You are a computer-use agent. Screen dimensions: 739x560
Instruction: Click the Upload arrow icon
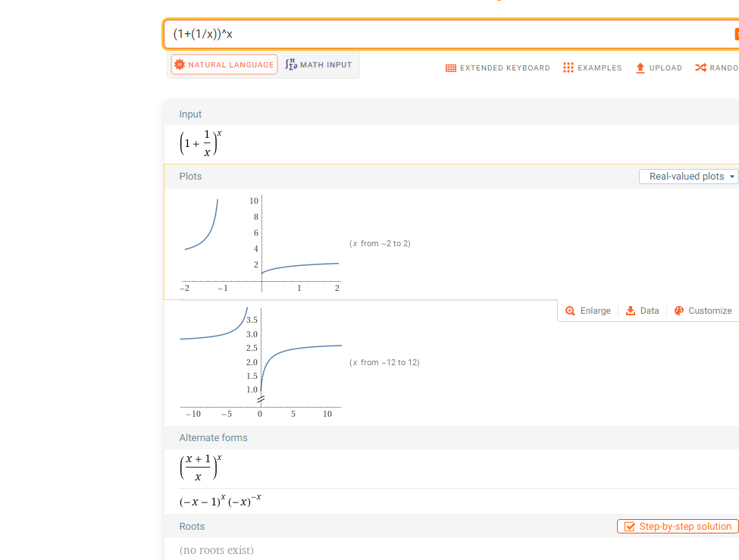640,68
